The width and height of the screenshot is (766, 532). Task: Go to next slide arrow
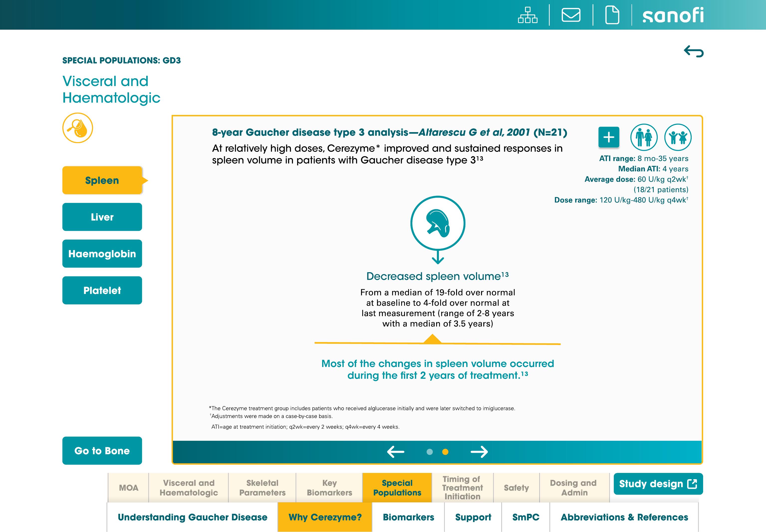[479, 452]
